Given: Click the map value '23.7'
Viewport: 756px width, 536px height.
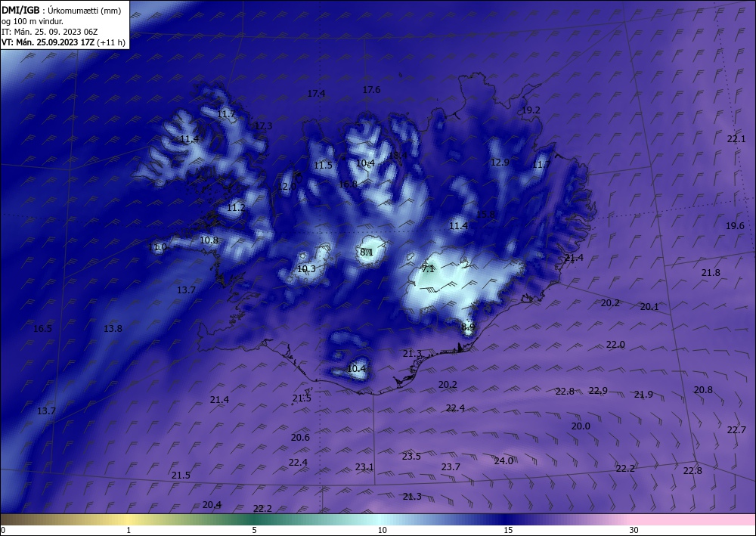Looking at the screenshot, I should pyautogui.click(x=451, y=466).
